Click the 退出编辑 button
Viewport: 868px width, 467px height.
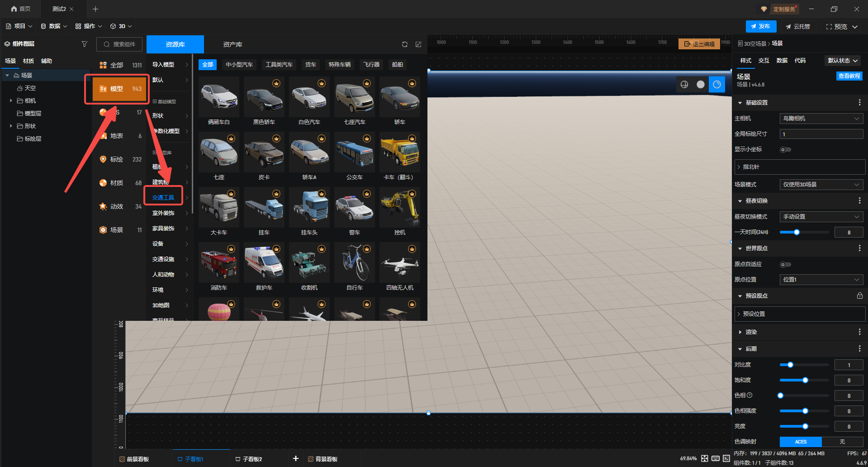699,44
